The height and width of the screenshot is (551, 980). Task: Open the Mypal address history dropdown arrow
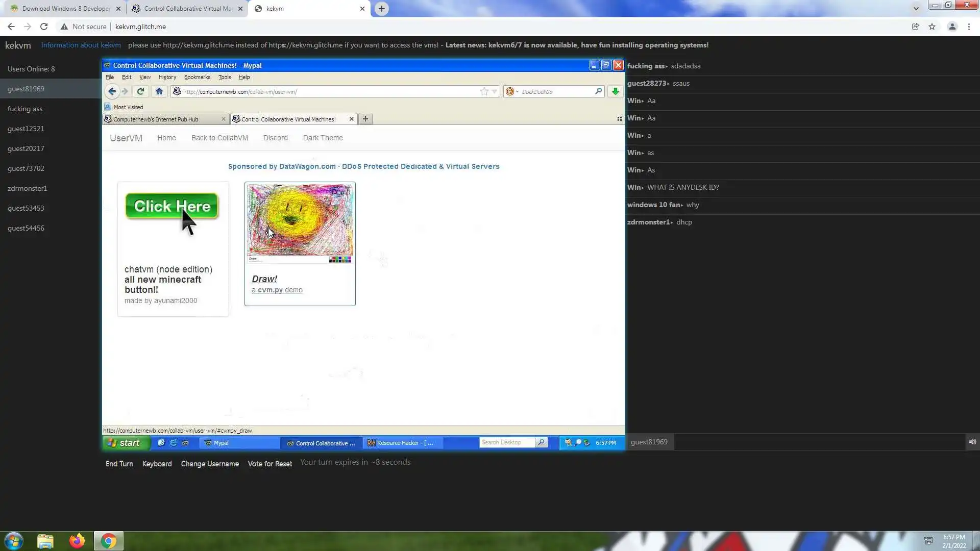[494, 92]
